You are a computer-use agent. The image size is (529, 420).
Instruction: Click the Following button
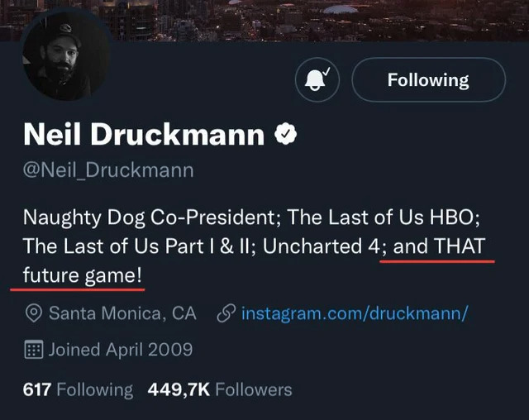[428, 80]
